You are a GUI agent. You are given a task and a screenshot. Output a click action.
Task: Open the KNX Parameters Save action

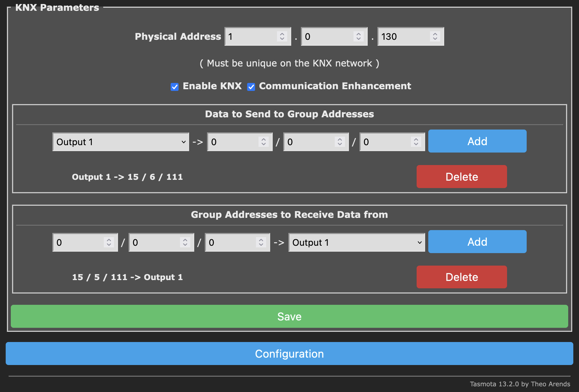tap(289, 316)
